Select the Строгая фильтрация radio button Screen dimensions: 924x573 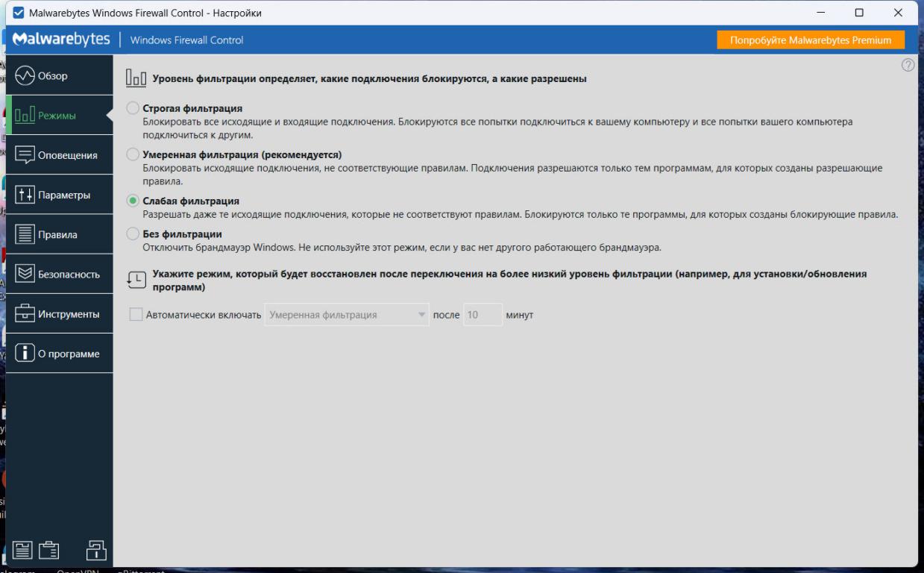tap(133, 108)
